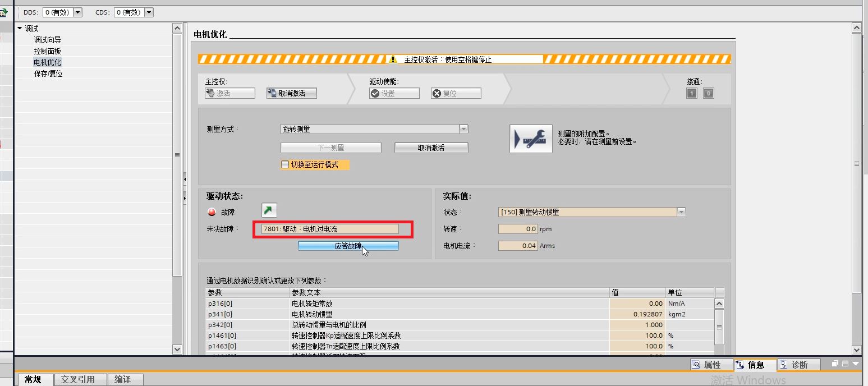Click the green arrow fault navigation icon

269,210
